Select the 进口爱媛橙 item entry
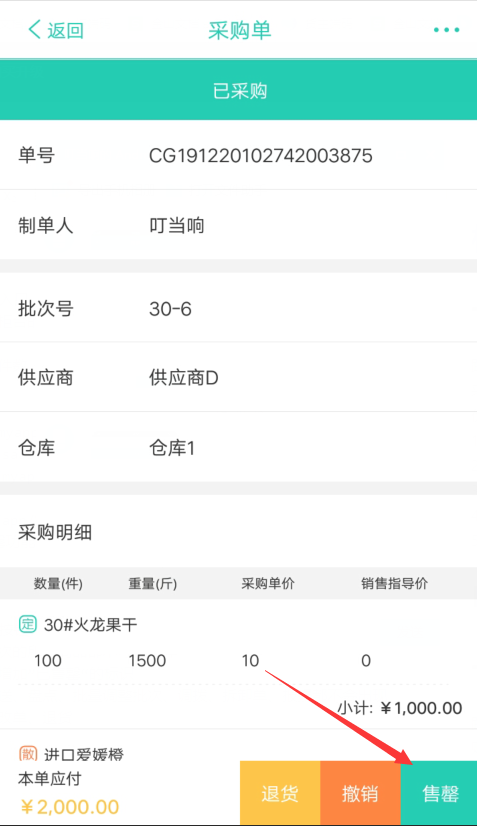Screen dimensions: 477x826 coord(83,754)
